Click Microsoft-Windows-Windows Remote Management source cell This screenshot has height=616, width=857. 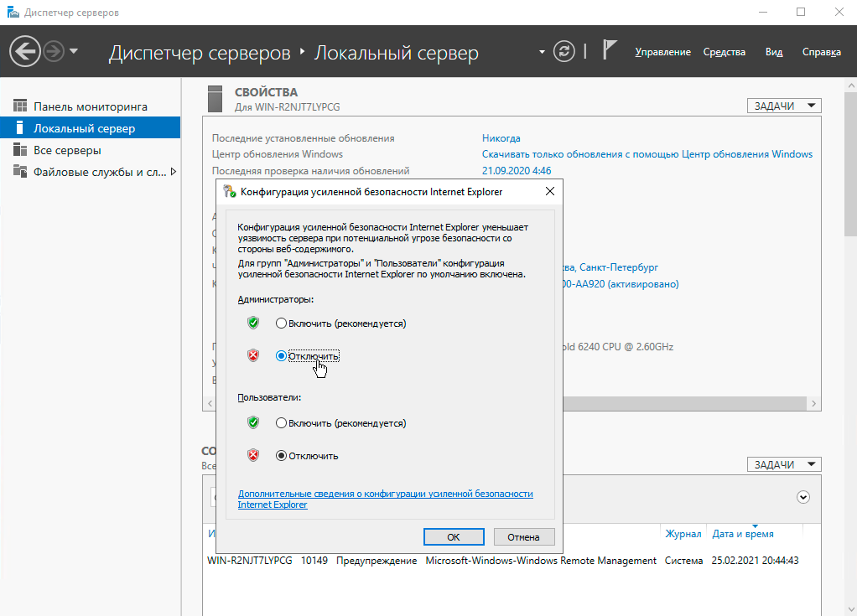point(541,561)
